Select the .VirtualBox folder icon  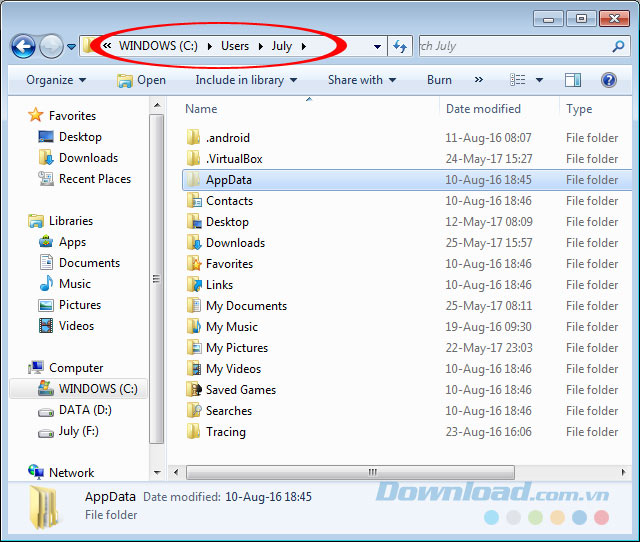pyautogui.click(x=193, y=158)
